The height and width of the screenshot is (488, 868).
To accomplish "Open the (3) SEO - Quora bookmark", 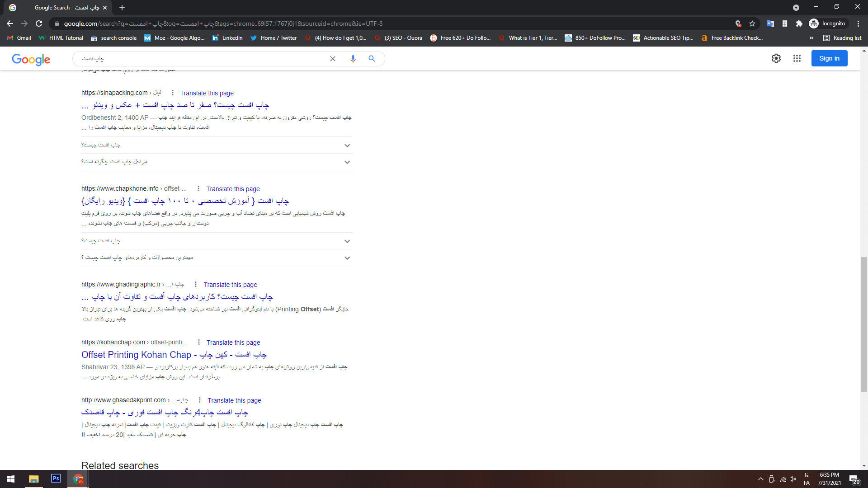I will (x=398, y=38).
